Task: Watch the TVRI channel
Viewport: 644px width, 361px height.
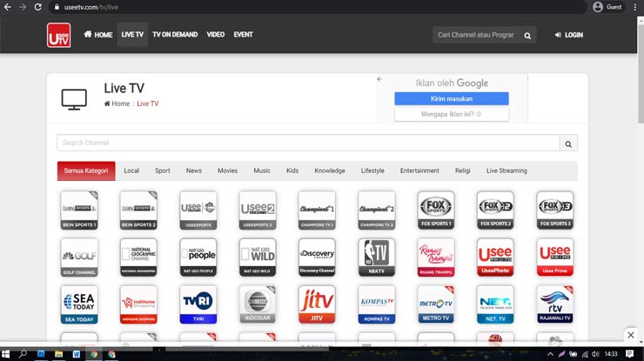Action: click(x=198, y=304)
